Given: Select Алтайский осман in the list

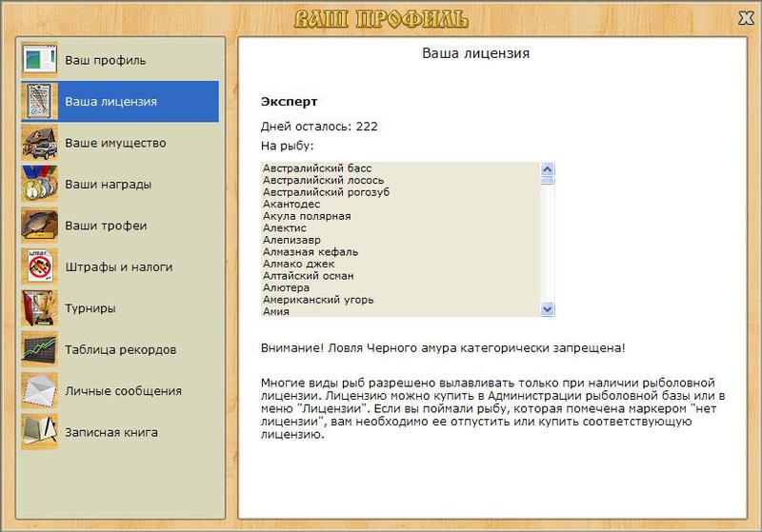Looking at the screenshot, I should point(400,276).
